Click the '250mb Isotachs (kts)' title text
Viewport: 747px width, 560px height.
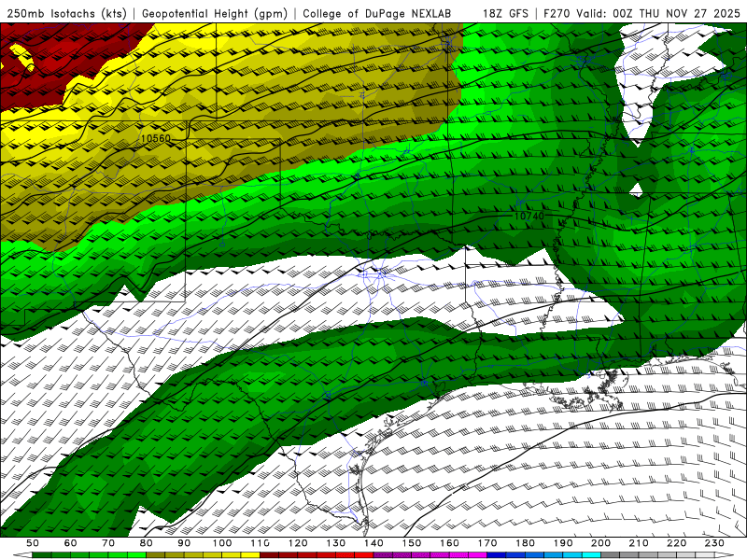coord(67,14)
